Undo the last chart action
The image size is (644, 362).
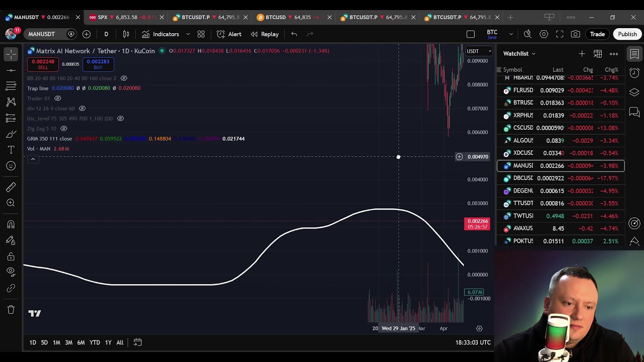(x=294, y=34)
